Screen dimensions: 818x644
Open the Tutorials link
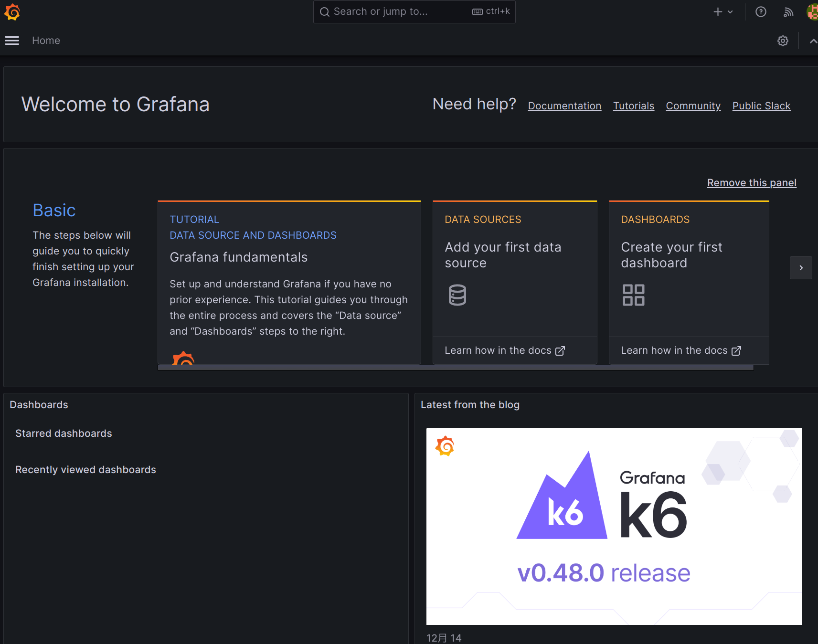pos(633,106)
